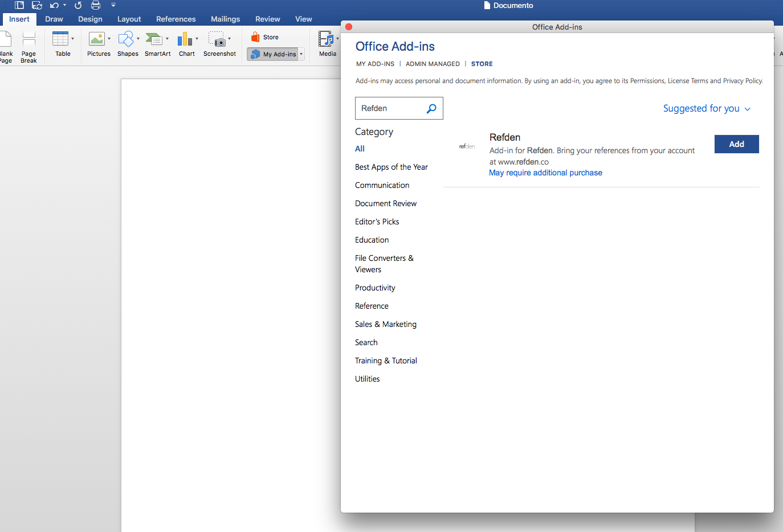Select the Training & Tutorial category
The height and width of the screenshot is (532, 783).
(386, 361)
